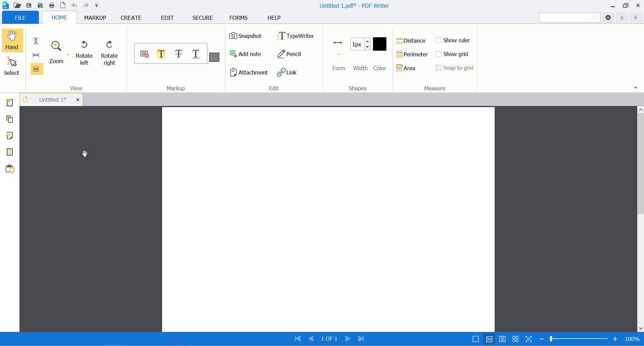Open the page thumbnails panel icon
Viewport: 644px width, 346px height.
pyautogui.click(x=10, y=119)
